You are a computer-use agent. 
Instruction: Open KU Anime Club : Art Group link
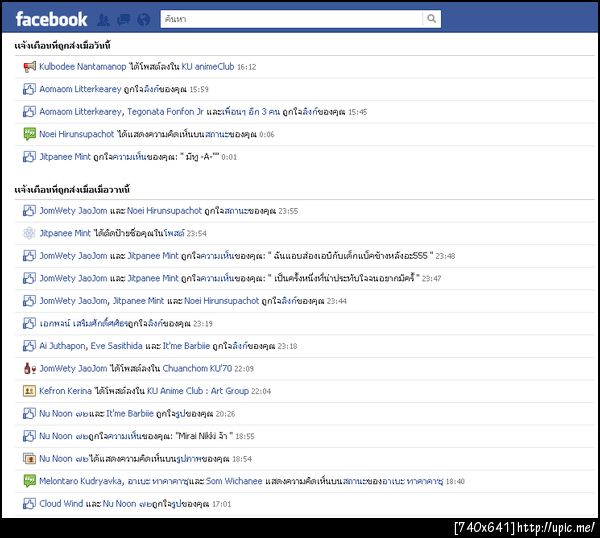pyautogui.click(x=198, y=391)
